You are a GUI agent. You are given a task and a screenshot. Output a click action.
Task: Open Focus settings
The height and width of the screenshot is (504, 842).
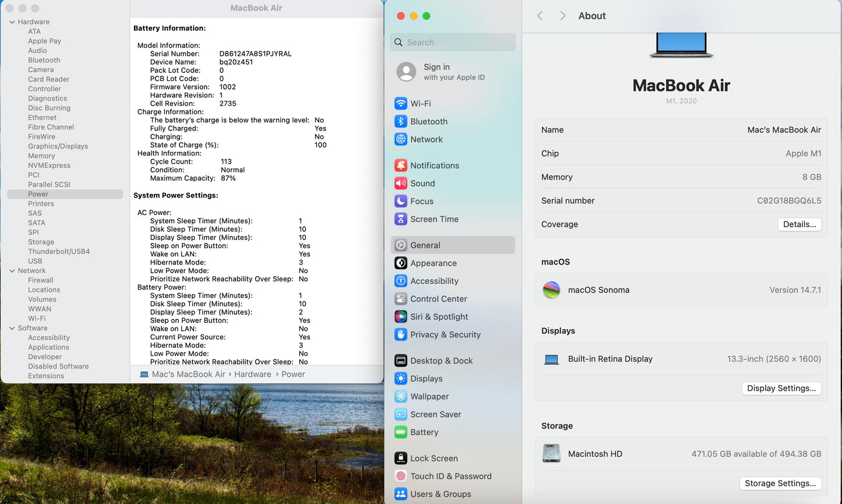pyautogui.click(x=421, y=201)
